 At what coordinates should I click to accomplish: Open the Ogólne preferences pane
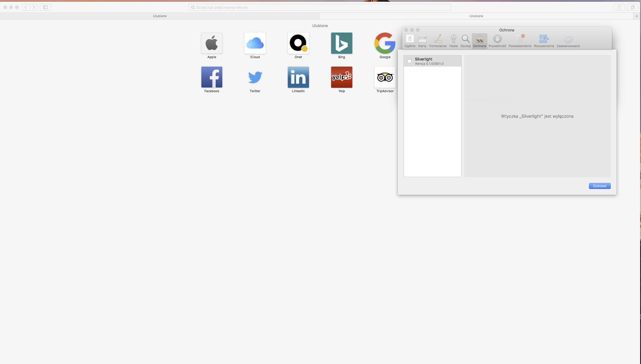coord(410,41)
